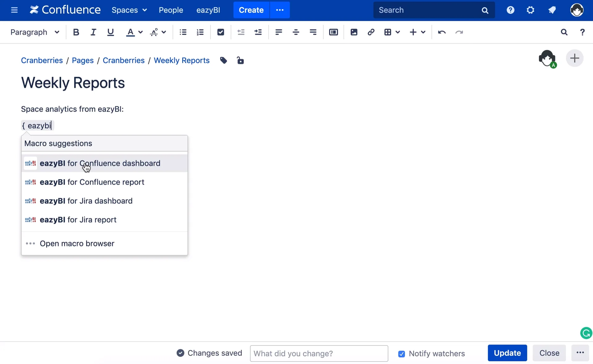
Task: Open the hamburger sidebar menu
Action: click(14, 10)
